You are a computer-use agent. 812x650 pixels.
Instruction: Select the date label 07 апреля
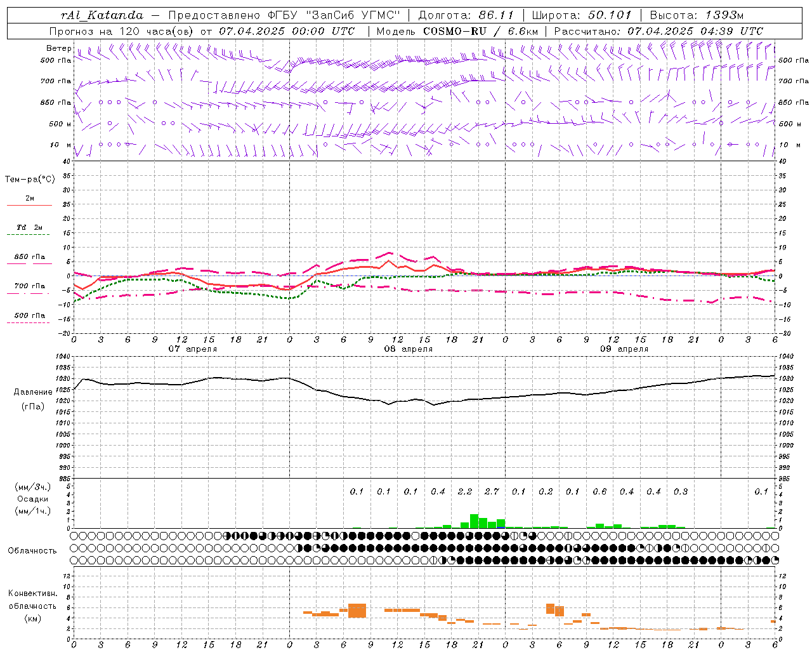pyautogui.click(x=192, y=349)
